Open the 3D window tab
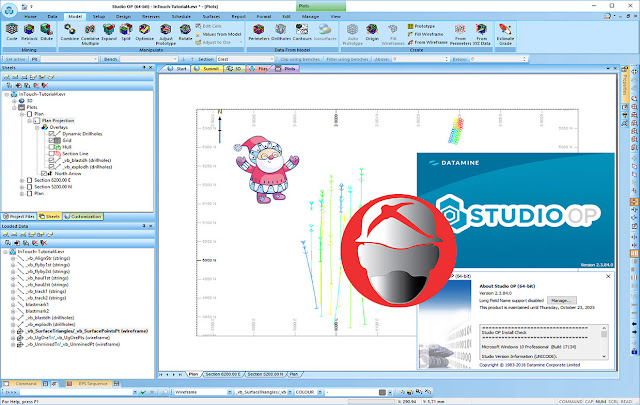Viewport: 640px width, 405px height. coord(234,69)
